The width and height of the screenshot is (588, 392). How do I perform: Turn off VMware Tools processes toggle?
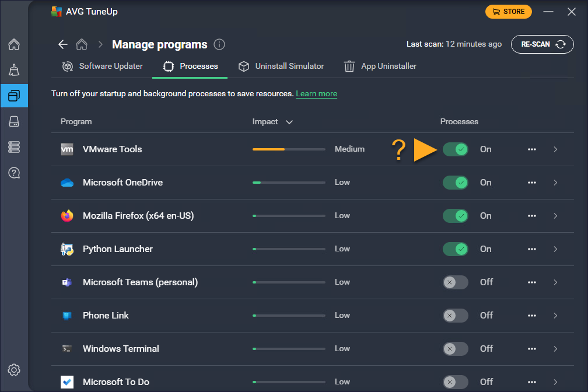click(x=455, y=149)
